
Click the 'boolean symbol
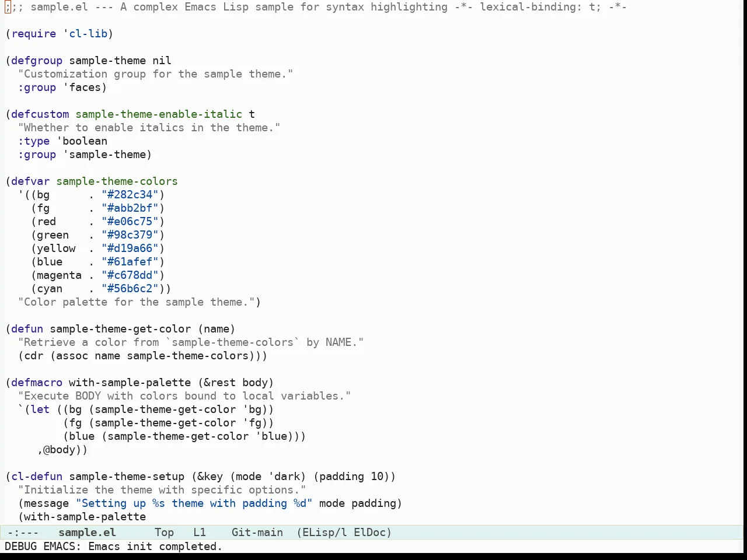[x=82, y=141]
